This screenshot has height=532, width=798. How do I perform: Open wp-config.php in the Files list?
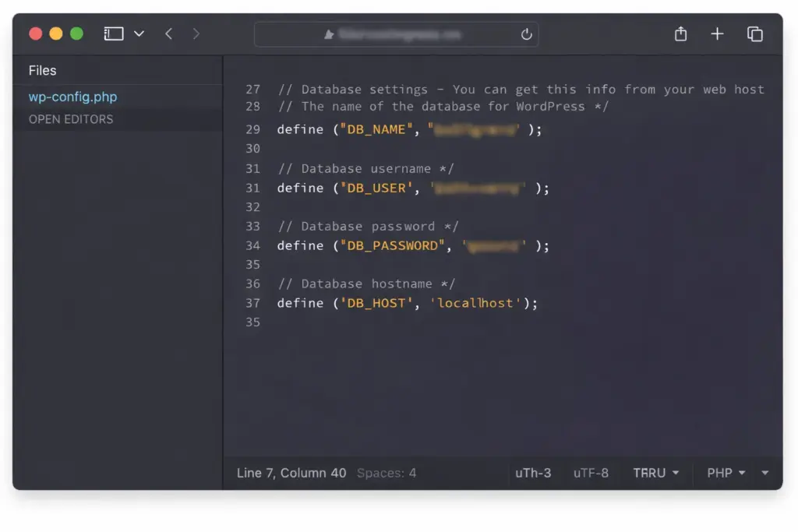coord(72,97)
